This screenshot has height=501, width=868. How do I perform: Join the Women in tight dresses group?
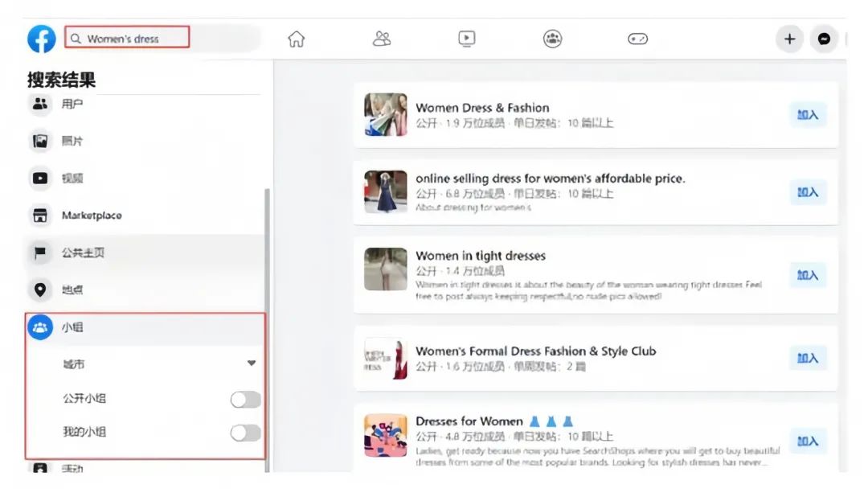click(x=807, y=274)
